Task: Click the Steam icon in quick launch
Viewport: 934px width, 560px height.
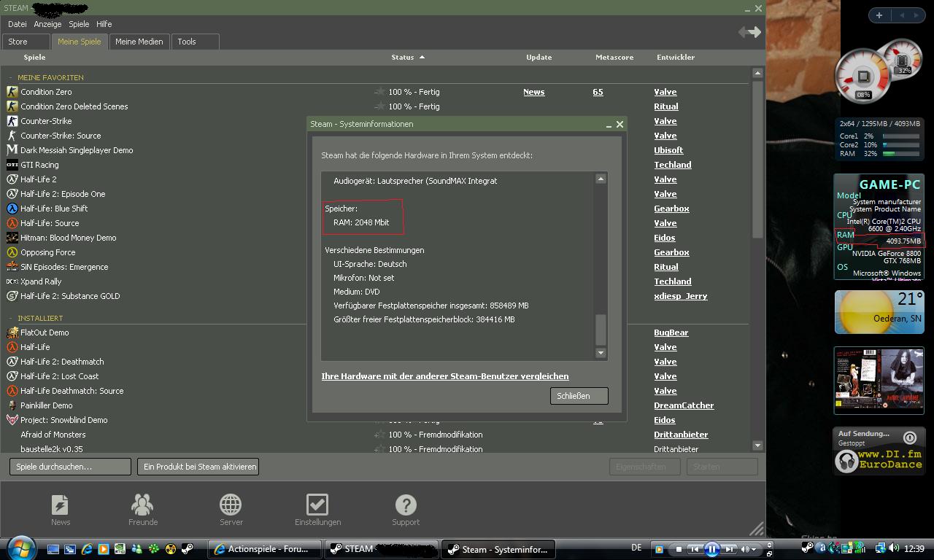Action: [187, 549]
